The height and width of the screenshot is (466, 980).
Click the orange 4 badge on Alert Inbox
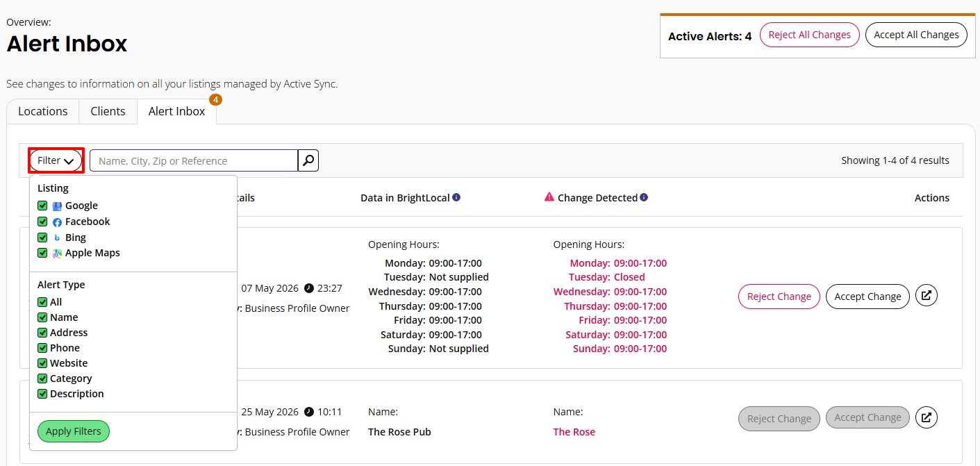pos(215,100)
